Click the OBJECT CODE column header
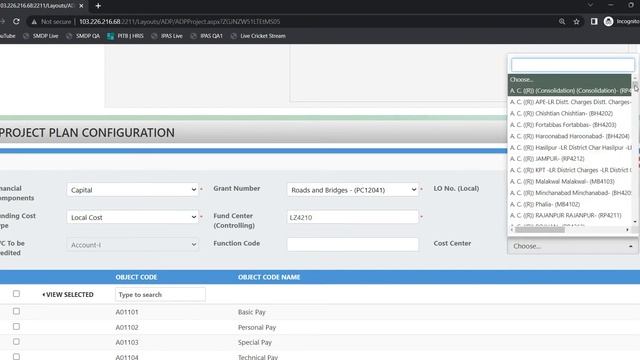 [136, 277]
